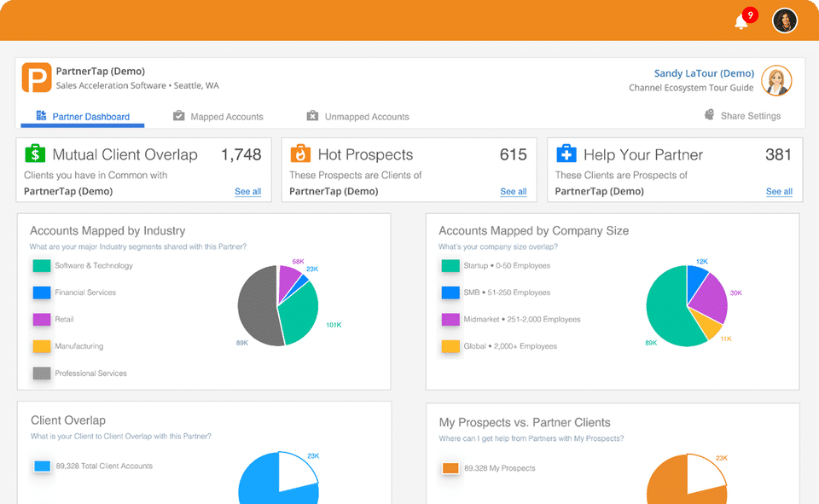See all Help Your Partner accounts
Image resolution: width=819 pixels, height=504 pixels.
click(x=779, y=192)
